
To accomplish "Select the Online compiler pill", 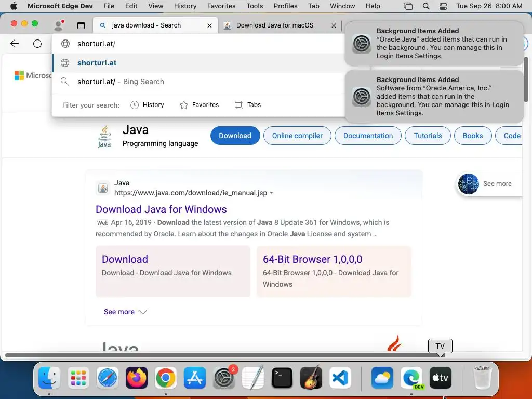I will (x=297, y=136).
